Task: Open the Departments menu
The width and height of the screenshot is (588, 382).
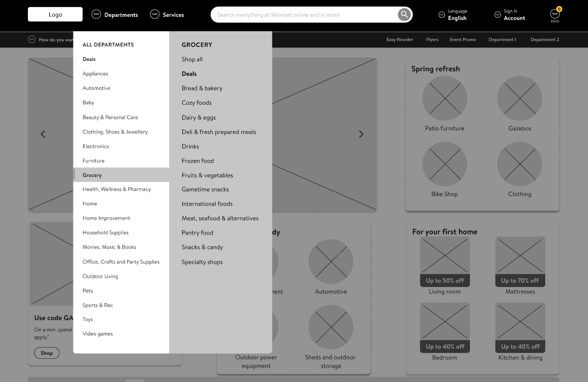Action: tap(121, 15)
